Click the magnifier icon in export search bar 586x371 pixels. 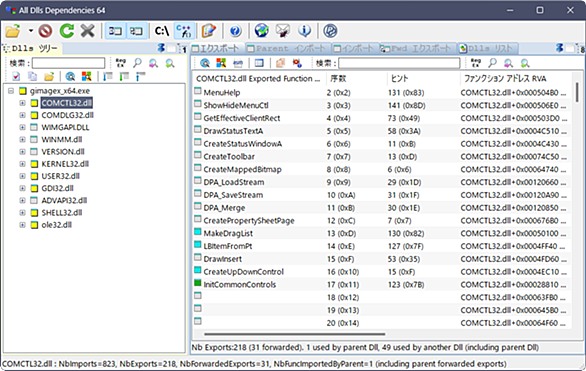pyautogui.click(x=492, y=63)
